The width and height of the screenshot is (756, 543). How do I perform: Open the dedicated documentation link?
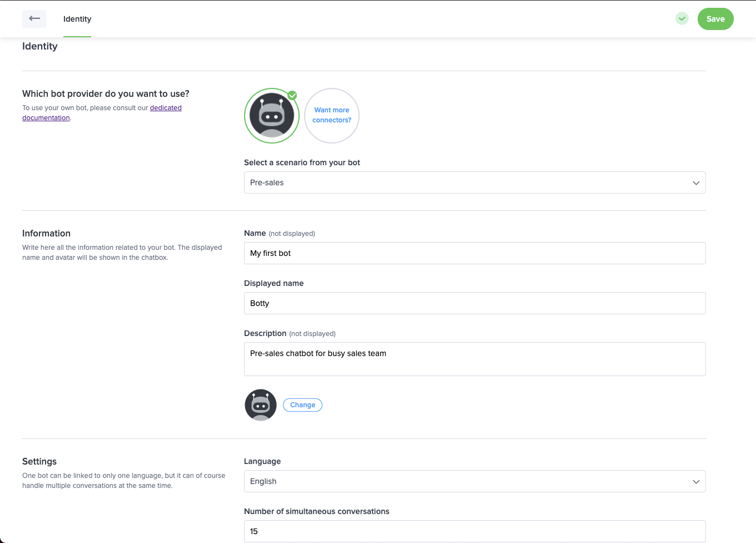click(x=166, y=108)
